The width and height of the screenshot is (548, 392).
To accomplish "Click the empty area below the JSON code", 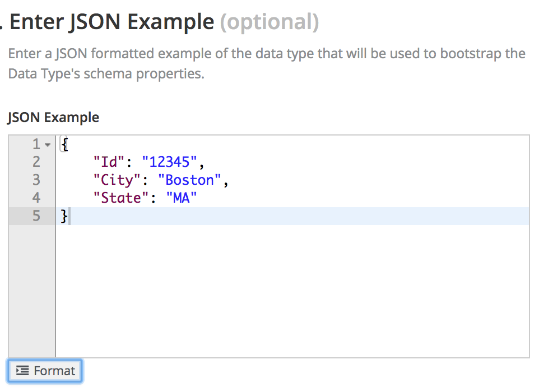I will pos(291,291).
